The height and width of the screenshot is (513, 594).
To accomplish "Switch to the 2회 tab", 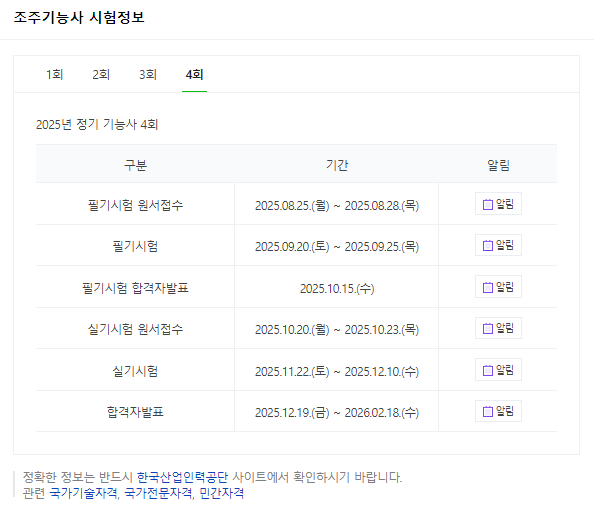I will (101, 74).
